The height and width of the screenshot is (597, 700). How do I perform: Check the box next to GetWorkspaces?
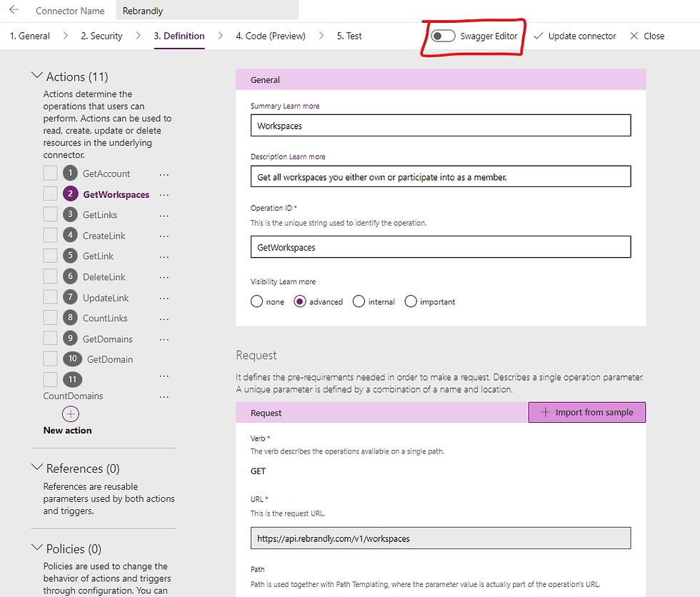coord(50,194)
